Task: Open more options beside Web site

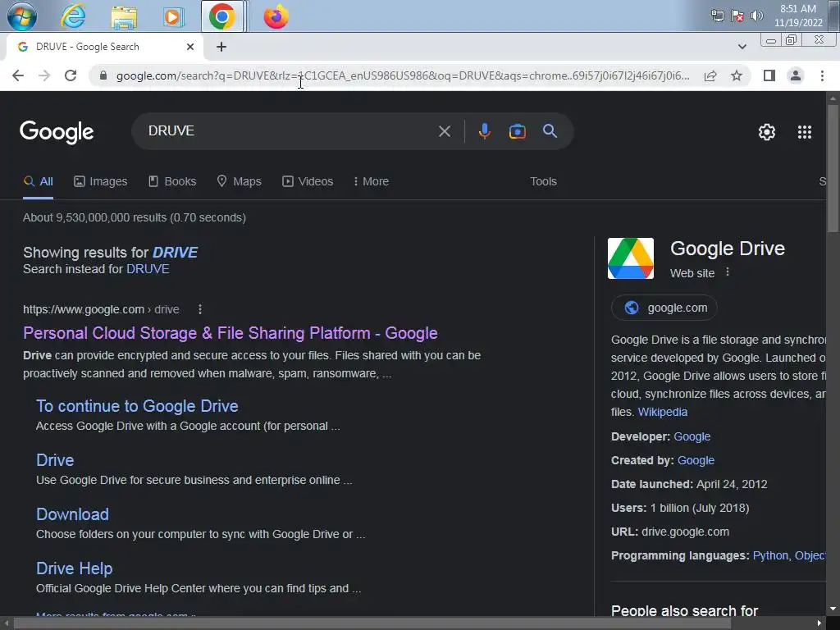Action: 727,272
